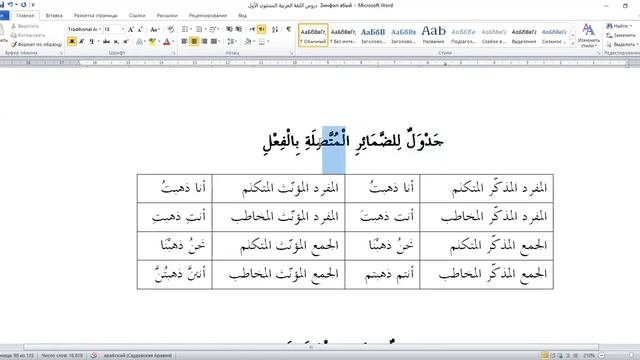Align text to the left
This screenshot has width=640, height=360.
(x=184, y=41)
